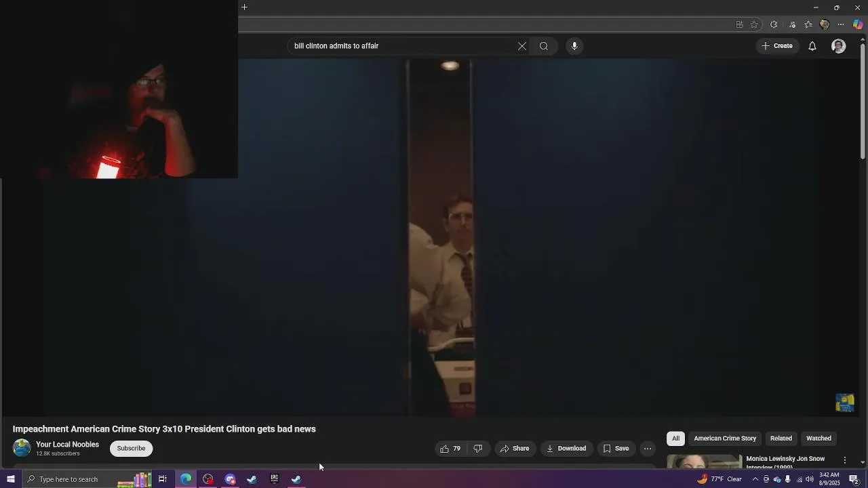This screenshot has width=868, height=488.
Task: Clear the YouTube search box text
Action: [x=522, y=46]
